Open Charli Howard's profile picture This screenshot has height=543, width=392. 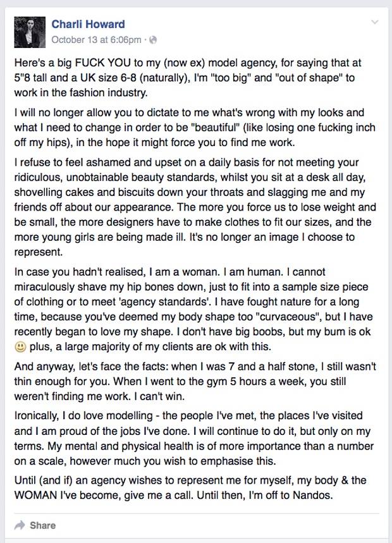point(28,32)
